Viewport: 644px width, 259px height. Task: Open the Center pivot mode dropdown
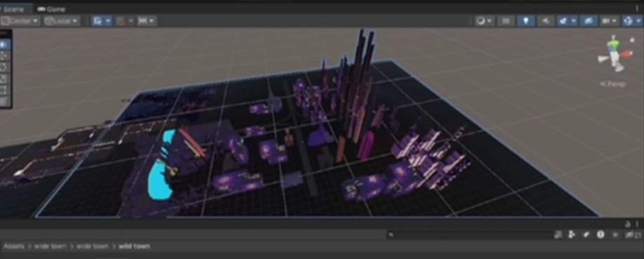pyautogui.click(x=20, y=21)
